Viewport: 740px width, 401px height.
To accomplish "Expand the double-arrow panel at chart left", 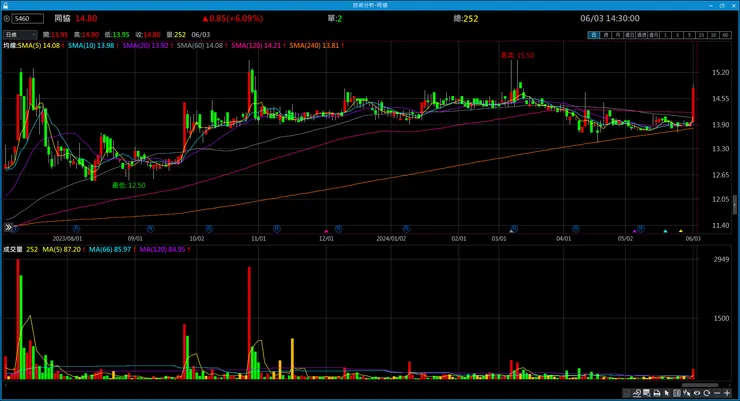I will pyautogui.click(x=8, y=227).
